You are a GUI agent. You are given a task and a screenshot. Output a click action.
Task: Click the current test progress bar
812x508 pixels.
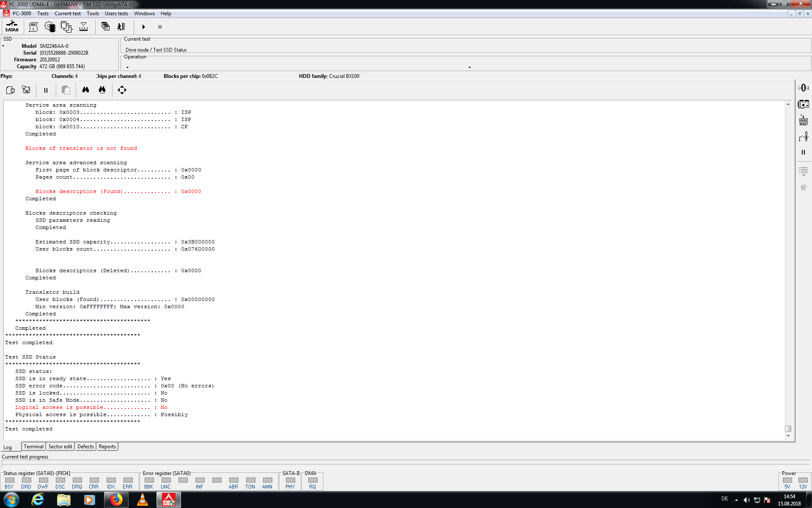pyautogui.click(x=406, y=465)
